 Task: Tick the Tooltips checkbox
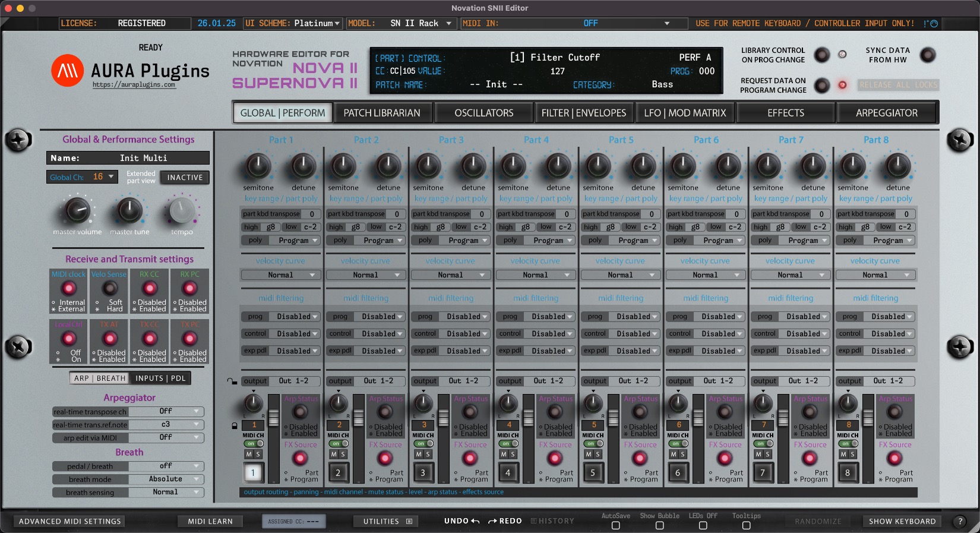[x=746, y=525]
